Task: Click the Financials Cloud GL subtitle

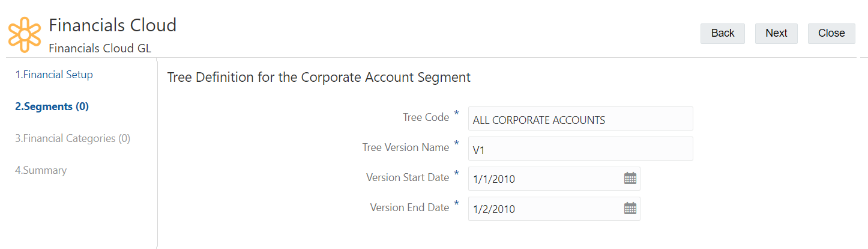Action: click(x=100, y=49)
